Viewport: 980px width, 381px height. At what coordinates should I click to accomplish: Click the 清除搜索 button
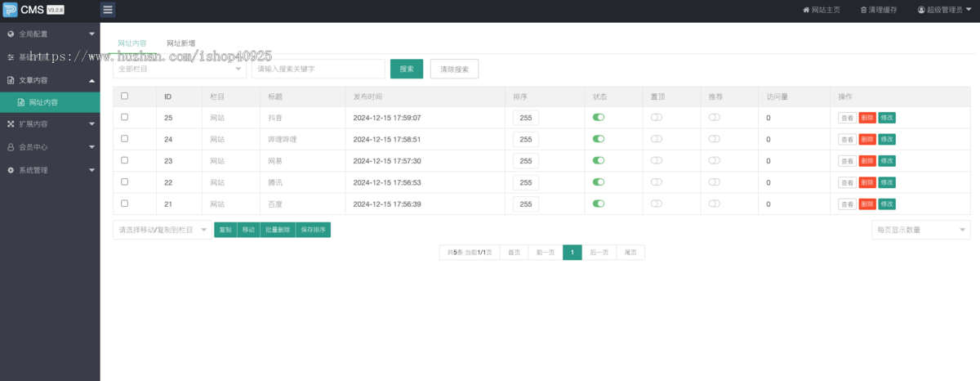(x=454, y=69)
